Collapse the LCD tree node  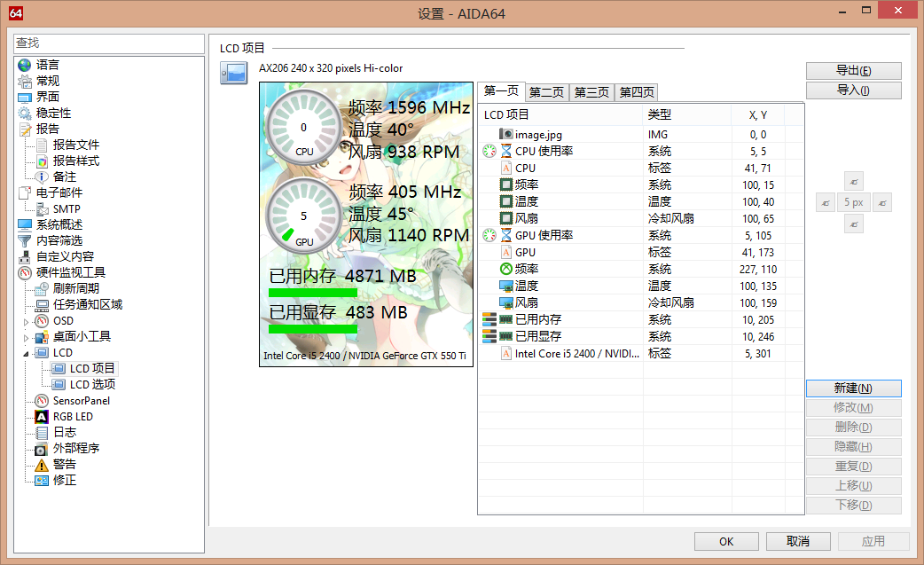[x=26, y=353]
